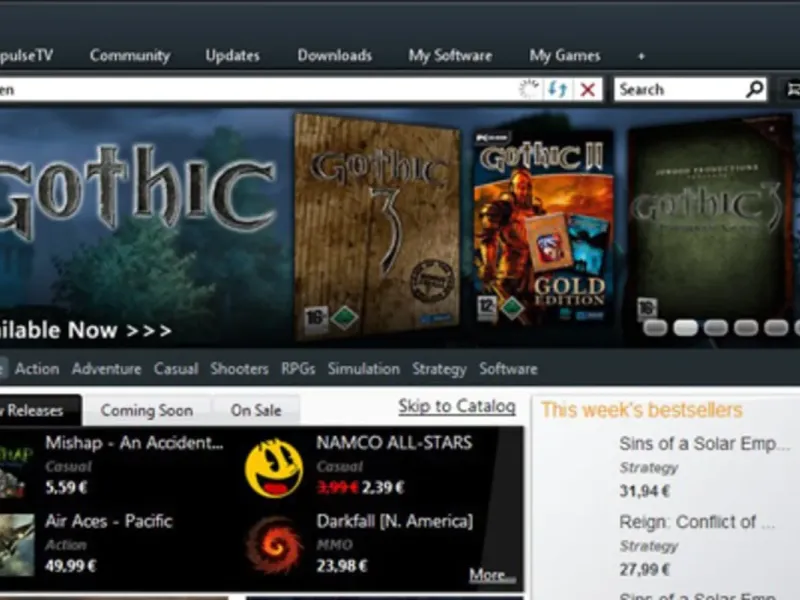Follow the Skip to Catalog link
Screen dimensions: 800x600
click(x=457, y=407)
